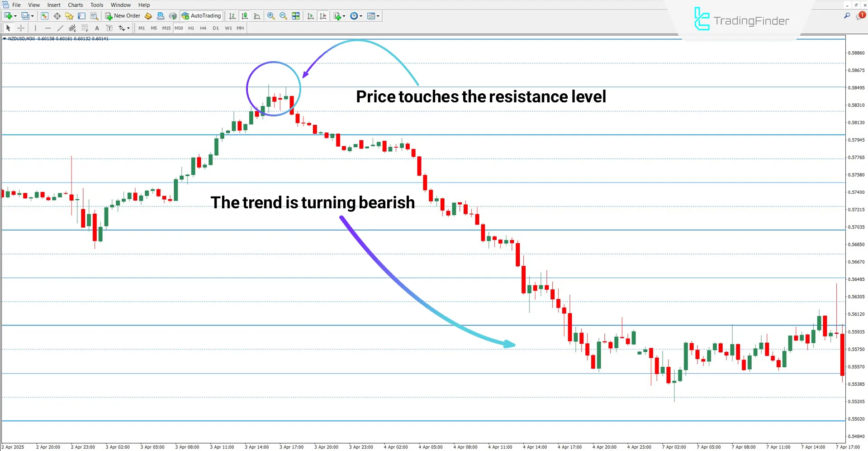Select the Text Label tool
Screen dimensions: 868x451
[109, 28]
